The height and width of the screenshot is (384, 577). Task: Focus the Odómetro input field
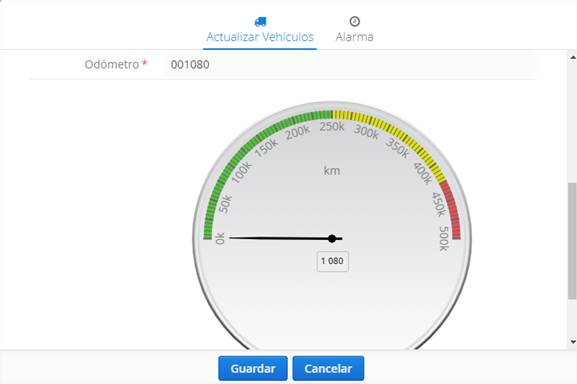[x=350, y=65]
